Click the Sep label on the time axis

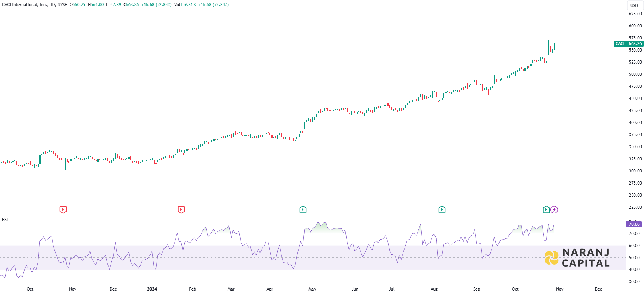pos(476,289)
